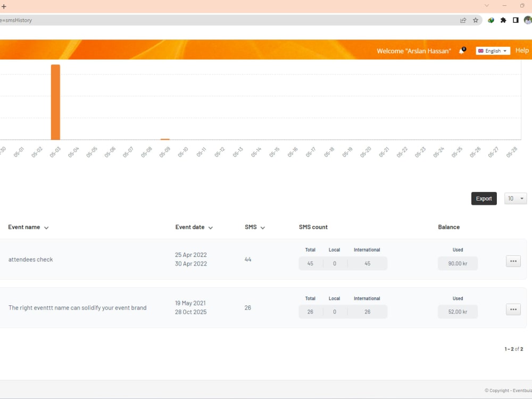Click the Balance column header
This screenshot has width=532, height=399.
449,227
